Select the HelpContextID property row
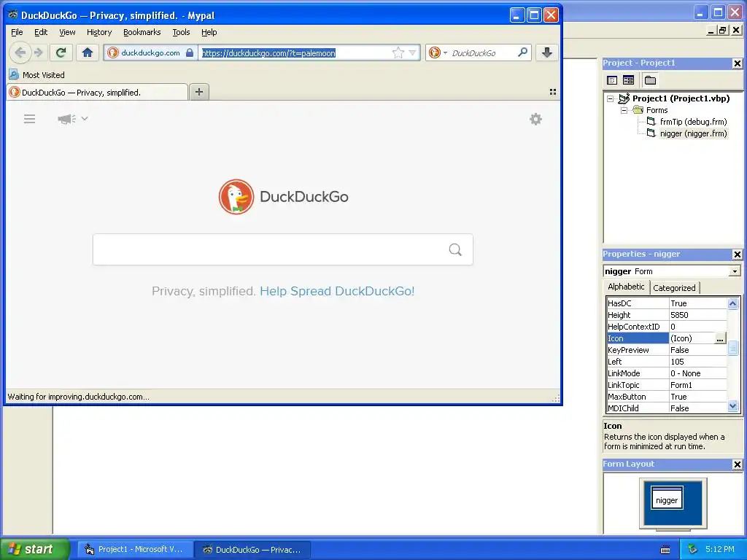The width and height of the screenshot is (747, 560). [667, 327]
